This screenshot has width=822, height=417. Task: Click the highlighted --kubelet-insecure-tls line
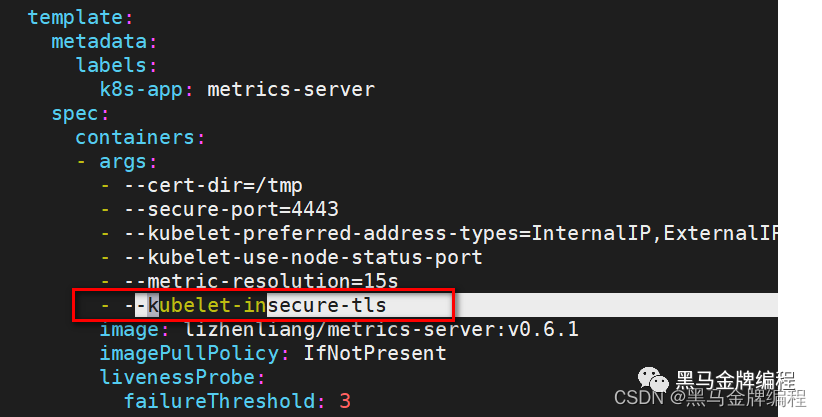[x=263, y=305]
